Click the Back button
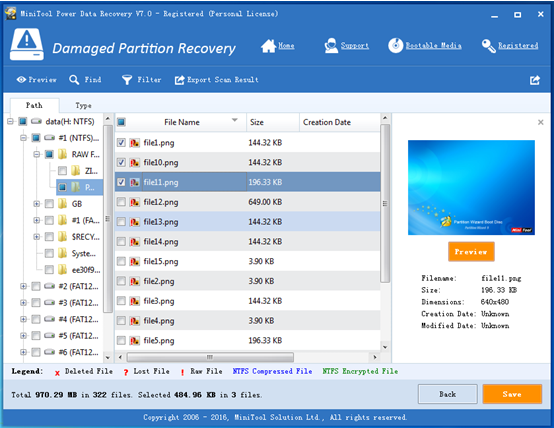Viewport: 554px width, 428px height. [x=448, y=394]
